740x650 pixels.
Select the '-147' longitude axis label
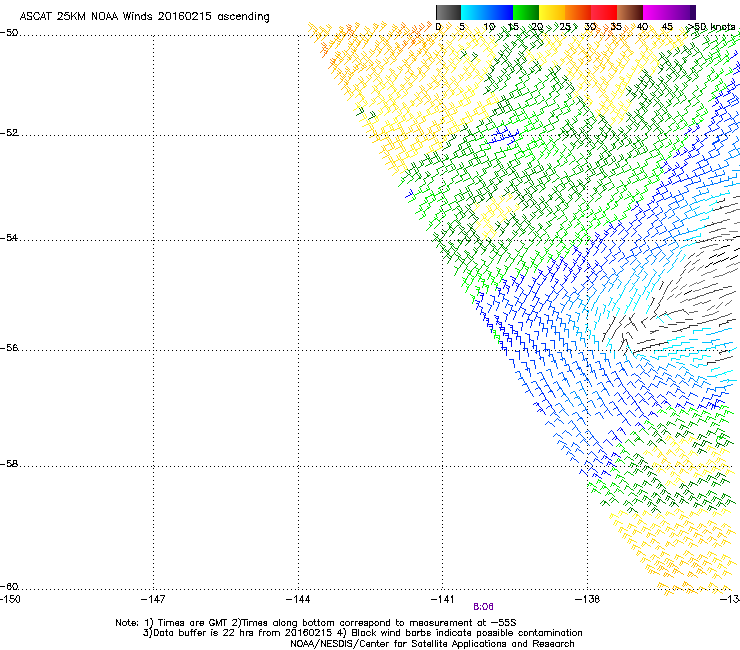(x=153, y=599)
